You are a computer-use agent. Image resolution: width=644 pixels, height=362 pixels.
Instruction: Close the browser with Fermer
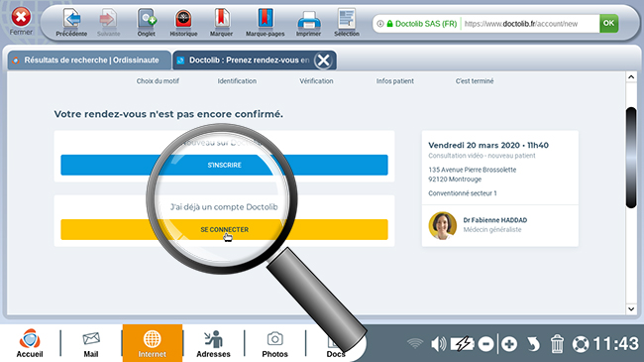pyautogui.click(x=21, y=22)
